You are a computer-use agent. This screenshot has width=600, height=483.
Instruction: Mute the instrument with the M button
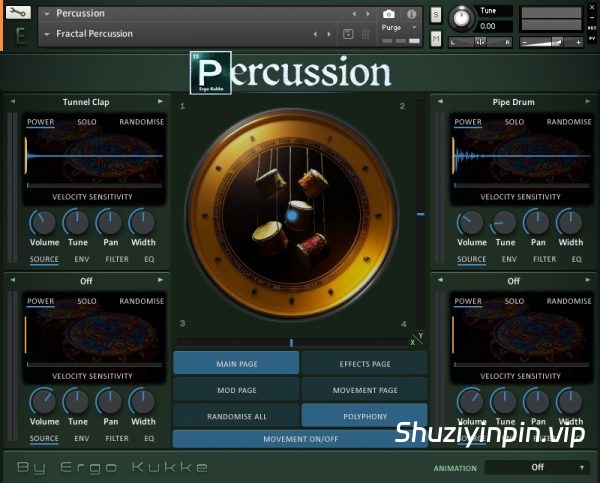436,39
